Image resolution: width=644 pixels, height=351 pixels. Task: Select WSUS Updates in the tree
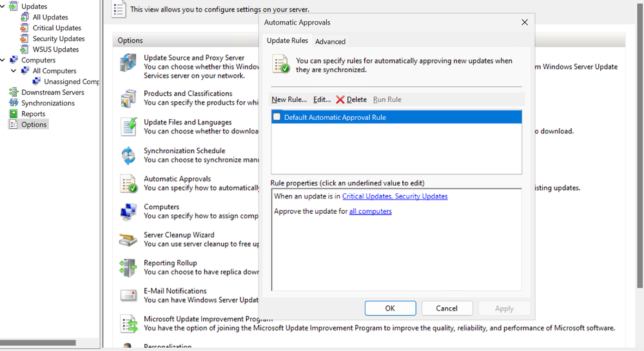click(55, 49)
